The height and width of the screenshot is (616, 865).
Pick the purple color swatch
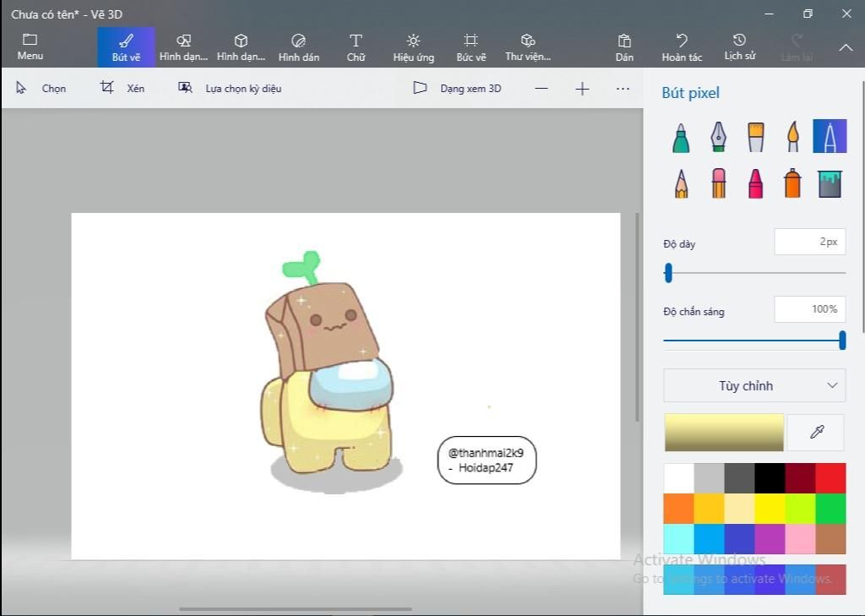click(x=770, y=539)
